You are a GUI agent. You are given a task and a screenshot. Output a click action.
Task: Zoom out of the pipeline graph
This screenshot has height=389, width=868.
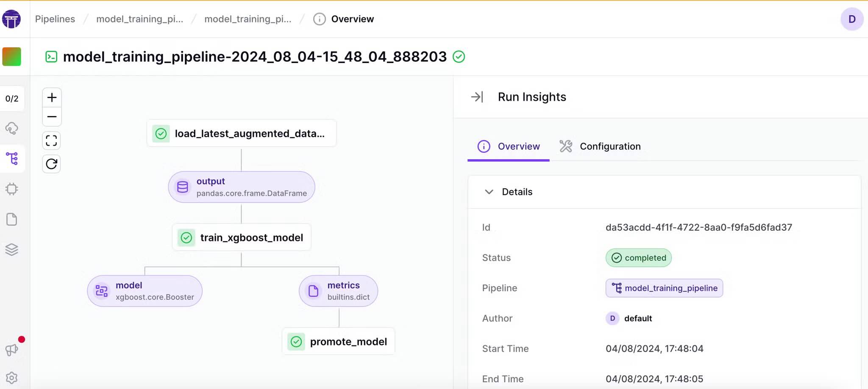tap(52, 117)
